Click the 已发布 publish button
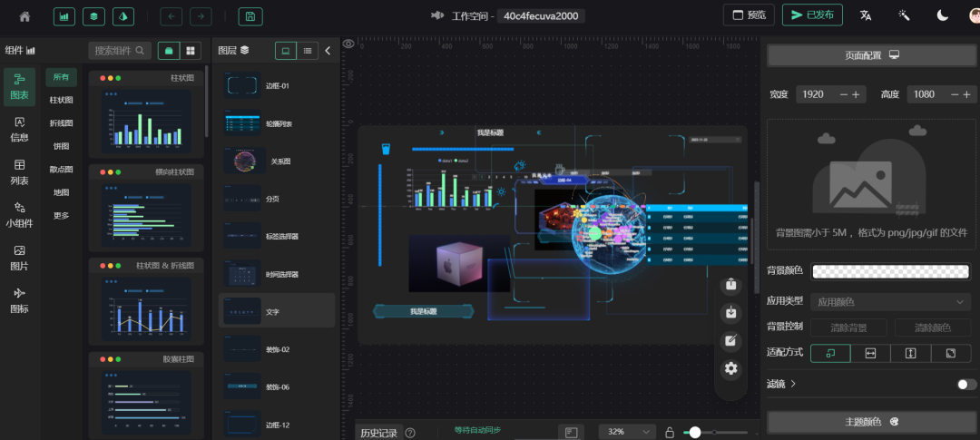The image size is (980, 440). click(x=812, y=15)
